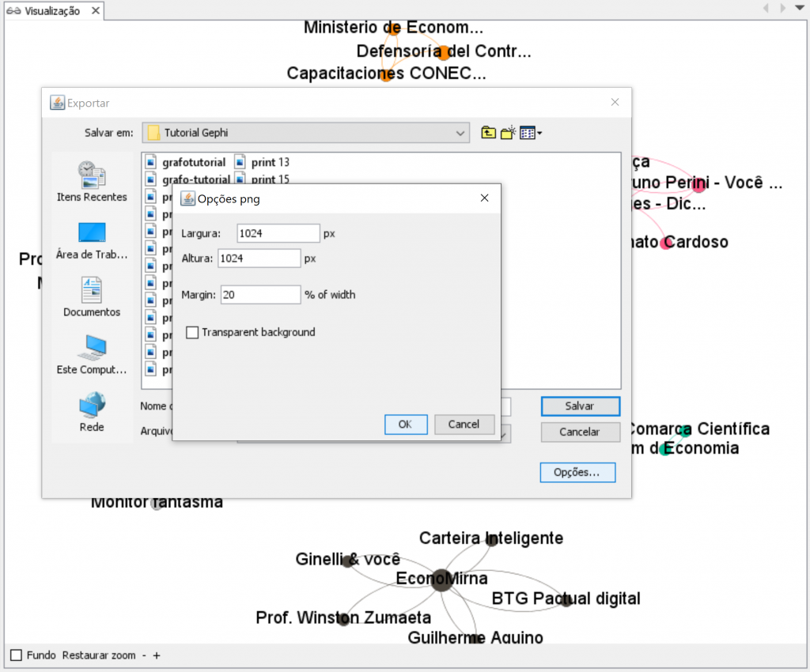Open the Documentos shortcut

point(92,296)
